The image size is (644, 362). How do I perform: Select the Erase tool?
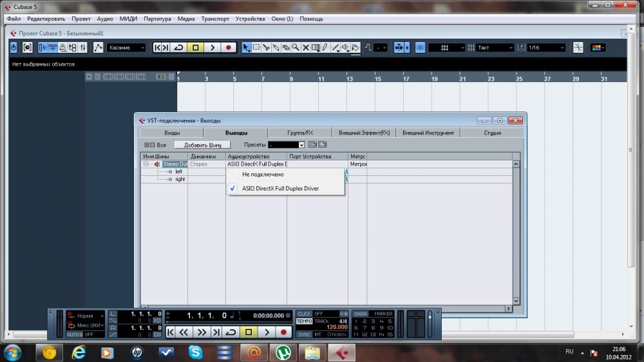pos(286,48)
